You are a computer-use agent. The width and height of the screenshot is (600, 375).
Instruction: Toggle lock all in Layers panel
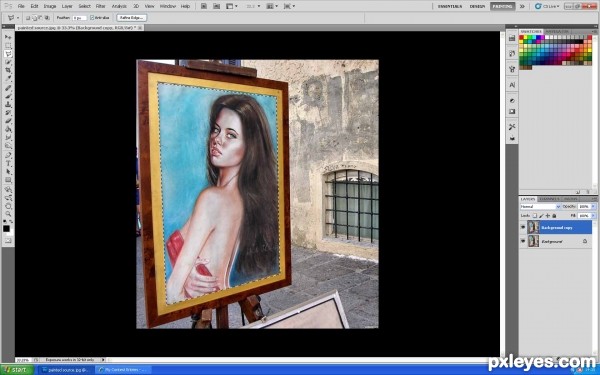(554, 216)
